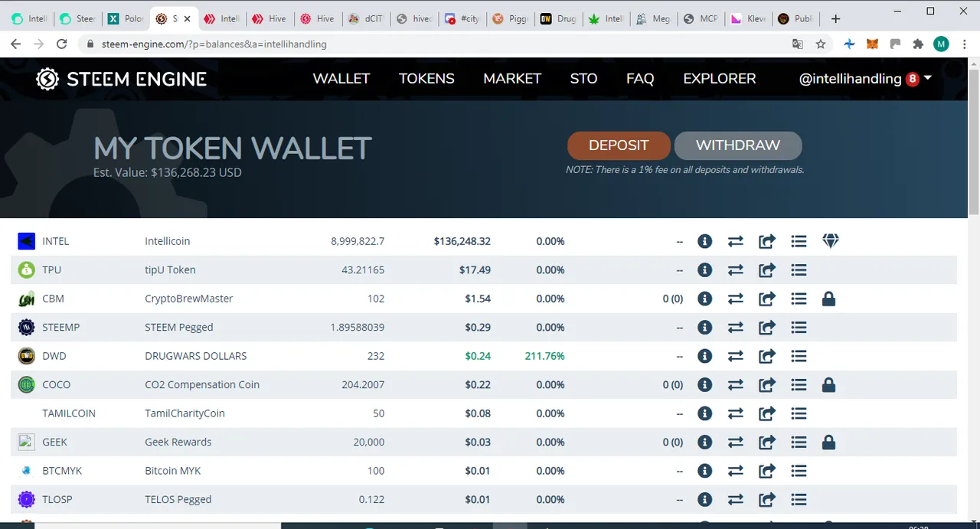
Task: Select STO in the navigation bar
Action: (x=583, y=79)
